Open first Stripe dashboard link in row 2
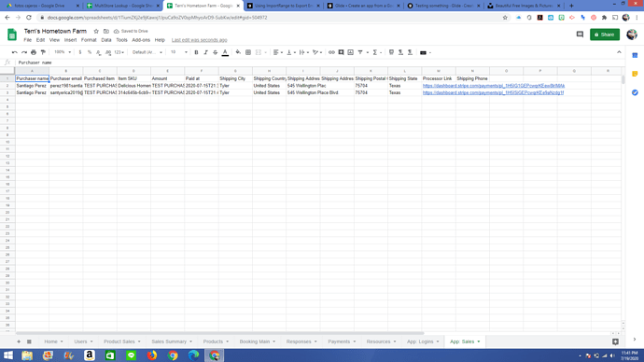644x362 pixels. [x=494, y=86]
